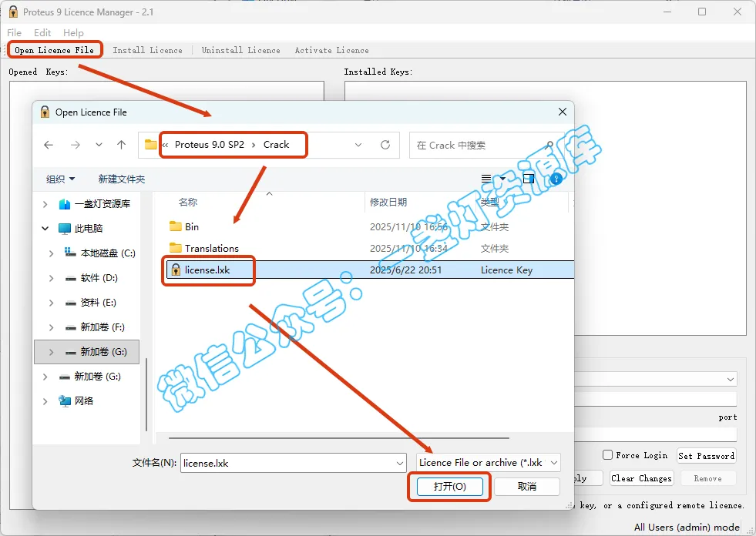Toggle the Force Login checkbox
The height and width of the screenshot is (536, 756).
pyautogui.click(x=607, y=454)
